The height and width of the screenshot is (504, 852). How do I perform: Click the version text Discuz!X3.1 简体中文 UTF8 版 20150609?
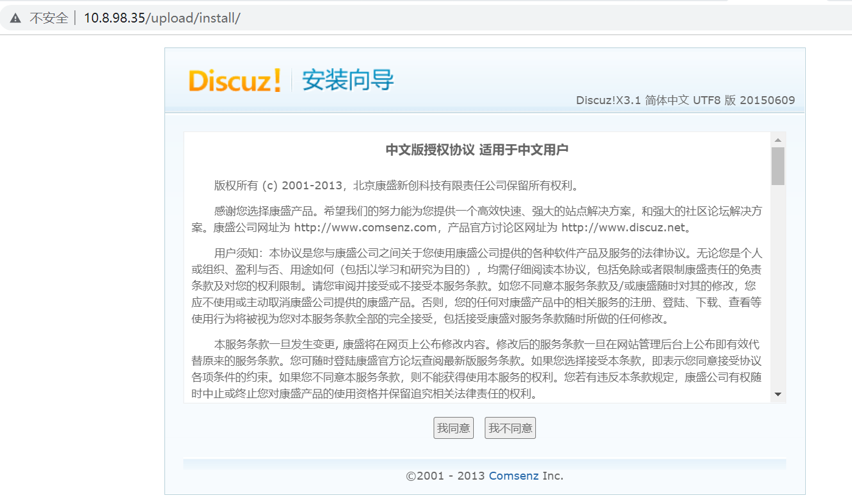coord(685,100)
